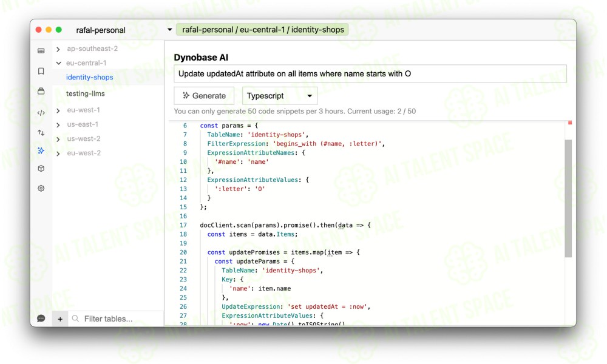This screenshot has height=364, width=607.
Task: Click the 'const updatePromises' code line
Action: point(283,252)
